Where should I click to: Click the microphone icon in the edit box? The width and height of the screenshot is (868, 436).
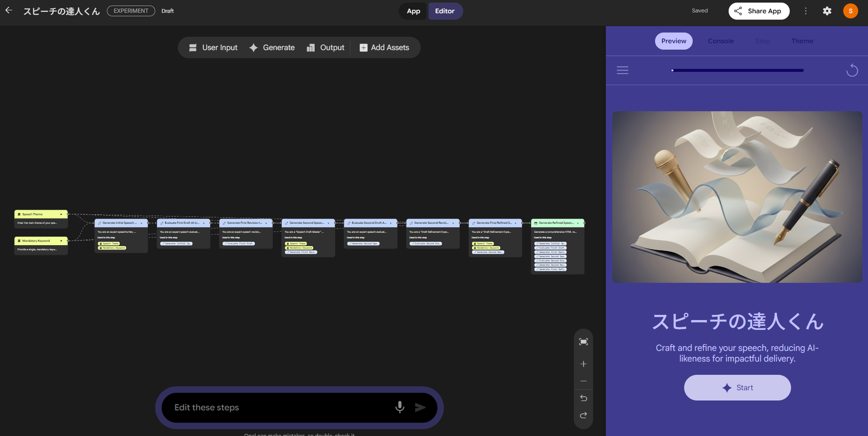(x=400, y=407)
